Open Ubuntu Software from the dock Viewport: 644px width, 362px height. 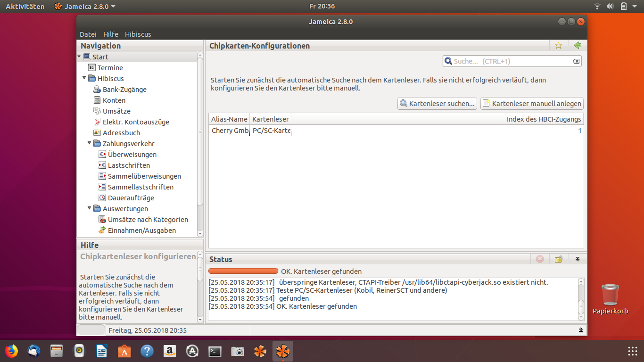[x=124, y=351]
